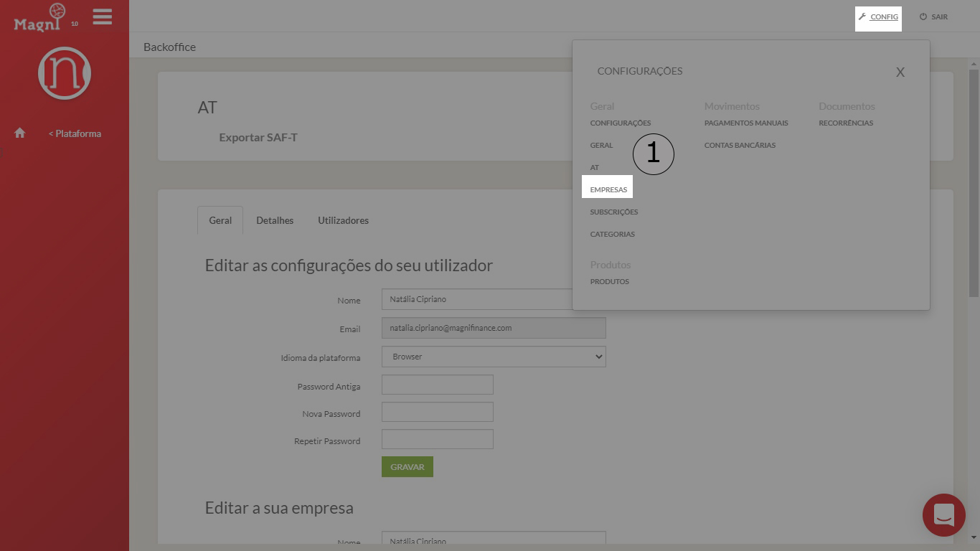Image resolution: width=980 pixels, height=551 pixels.
Task: Open the hamburger navigation menu
Action: [102, 17]
